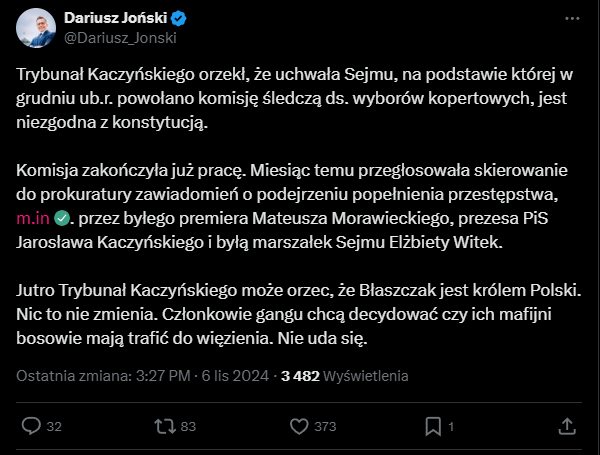The height and width of the screenshot is (455, 600).
Task: Share the post via the share icon
Action: click(567, 426)
